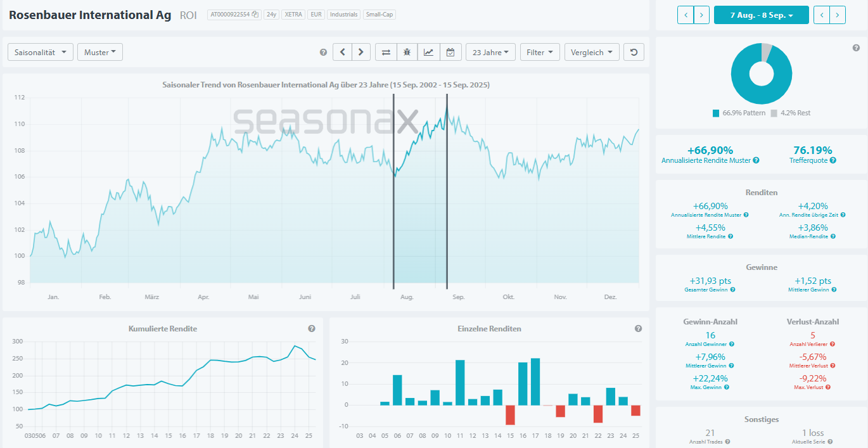
Task: Open help icon beside Anzahl Gewinner
Action: pos(732,344)
